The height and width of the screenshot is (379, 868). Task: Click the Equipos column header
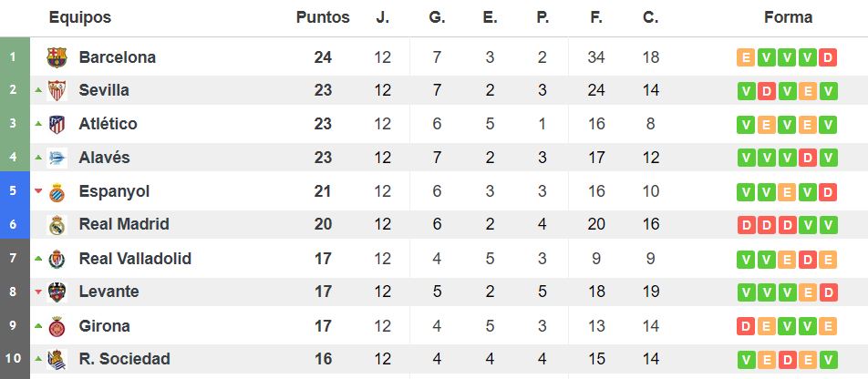point(80,17)
